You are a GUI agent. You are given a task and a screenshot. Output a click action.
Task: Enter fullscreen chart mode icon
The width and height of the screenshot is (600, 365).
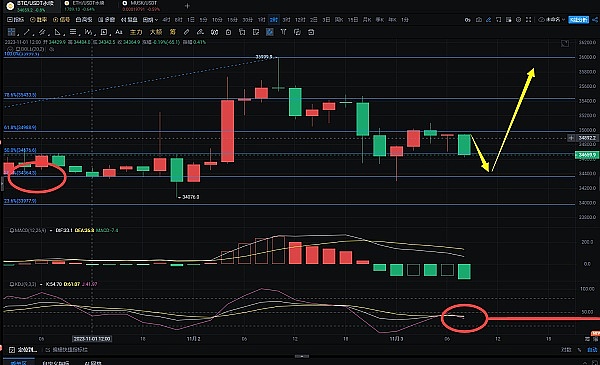(528, 20)
